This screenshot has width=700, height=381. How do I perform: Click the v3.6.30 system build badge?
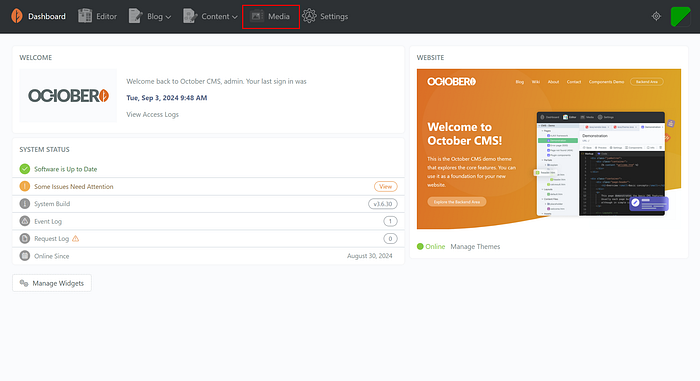(383, 204)
